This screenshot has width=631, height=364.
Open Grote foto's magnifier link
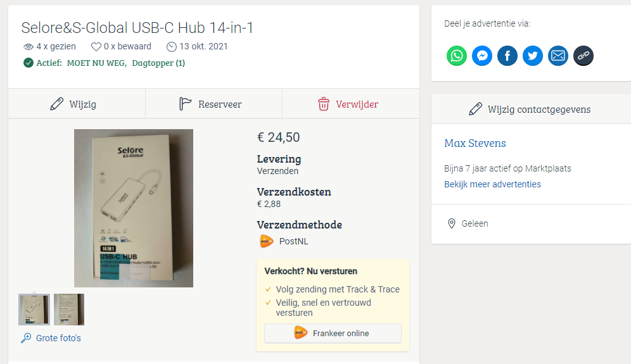coord(51,338)
